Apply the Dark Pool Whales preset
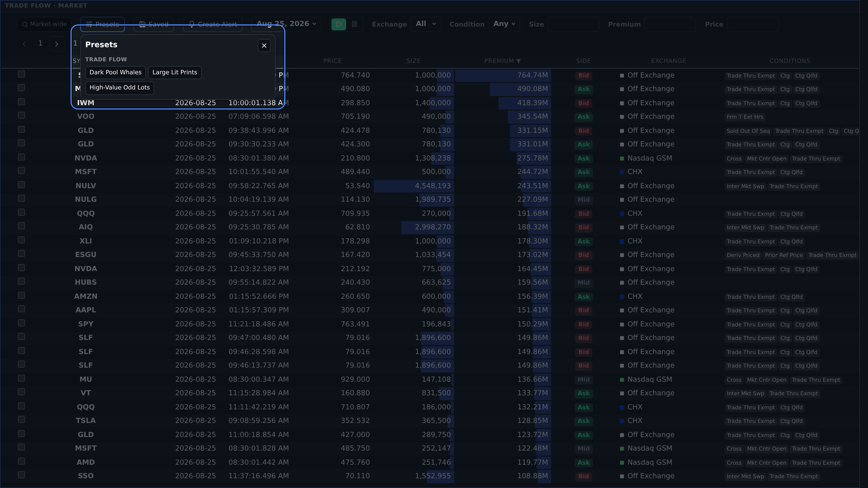868x488 pixels. point(115,72)
